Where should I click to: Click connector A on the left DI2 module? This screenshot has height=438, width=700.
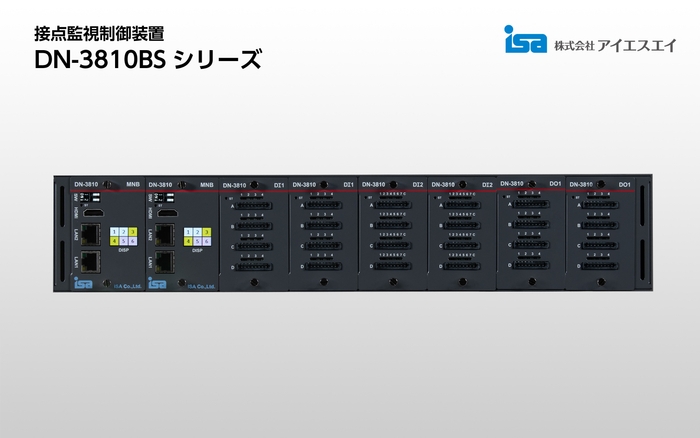(x=392, y=205)
